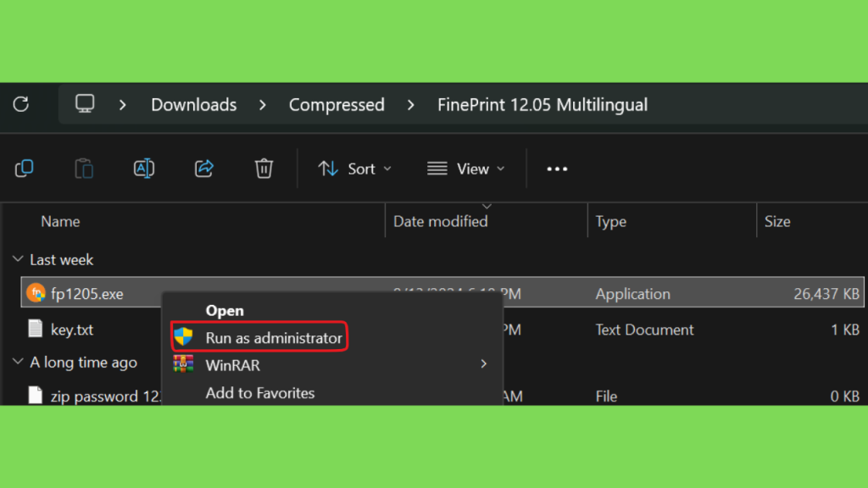Go to Downloads breadcrumb
The image size is (868, 488).
point(194,104)
